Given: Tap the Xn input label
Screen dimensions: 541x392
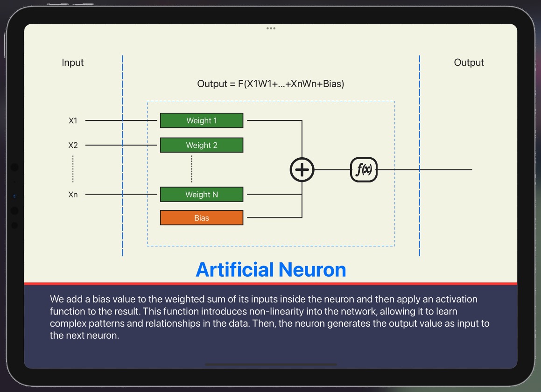Looking at the screenshot, I should point(73,195).
